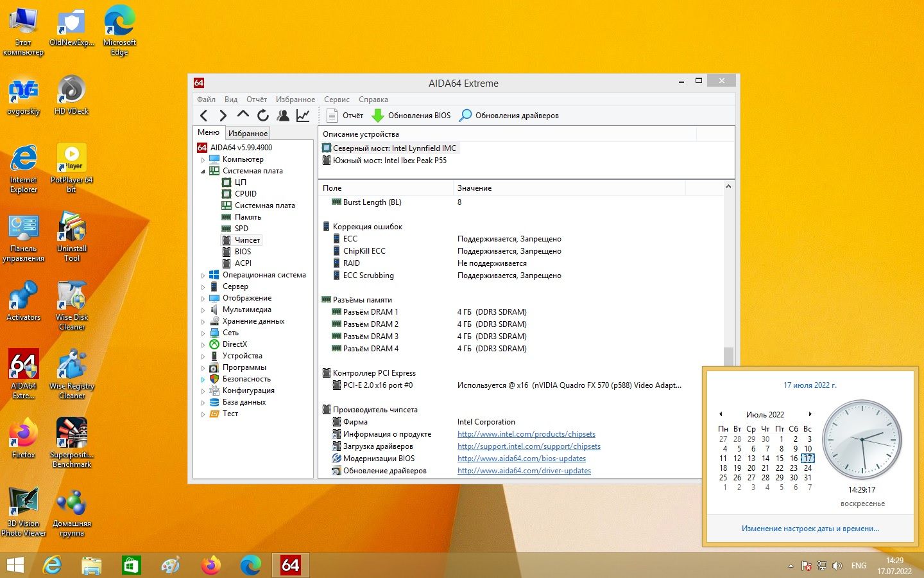Viewport: 924px width, 578px height.
Task: Open Windows Store from taskbar
Action: (131, 565)
